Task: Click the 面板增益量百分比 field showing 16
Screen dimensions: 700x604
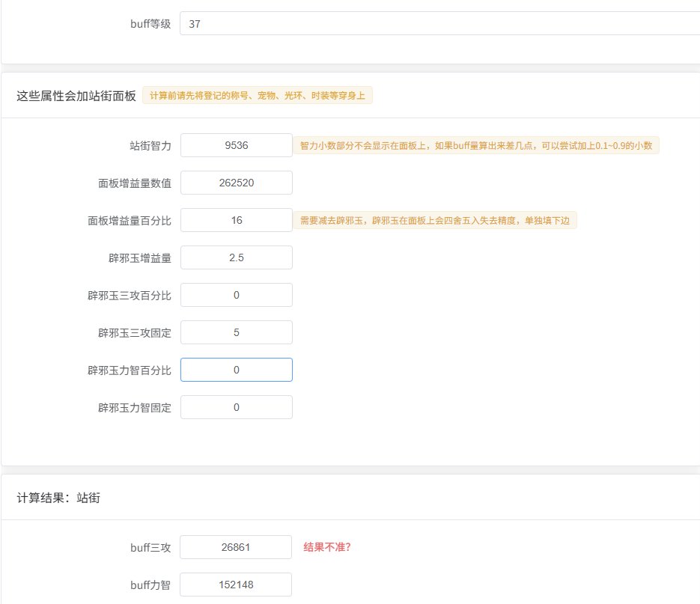Action: point(236,220)
